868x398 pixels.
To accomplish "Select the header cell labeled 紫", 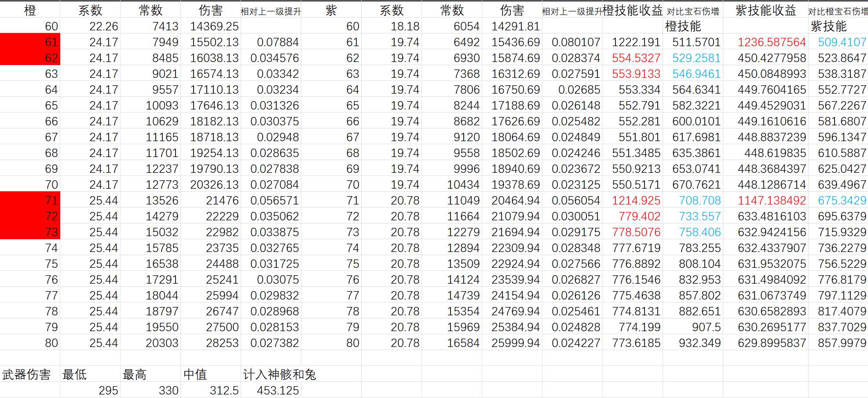I will (331, 10).
